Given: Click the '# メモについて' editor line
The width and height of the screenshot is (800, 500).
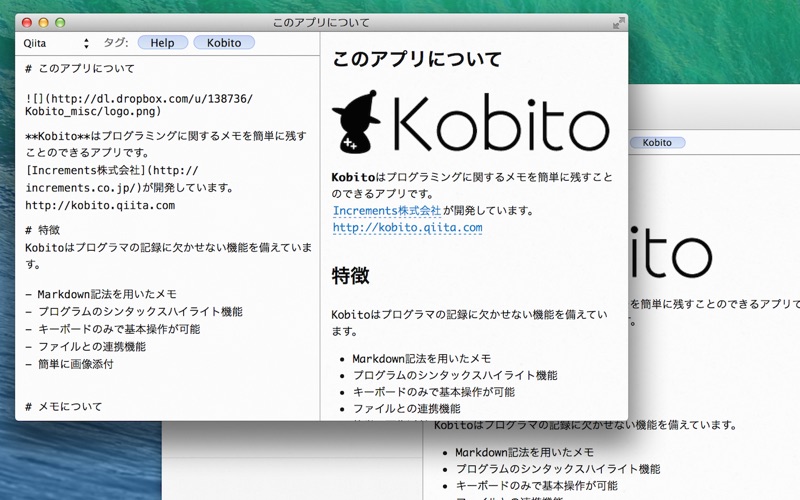Looking at the screenshot, I should pyautogui.click(x=64, y=407).
